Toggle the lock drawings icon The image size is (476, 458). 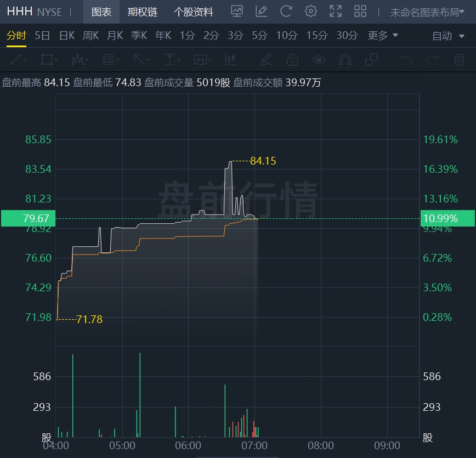(292, 60)
